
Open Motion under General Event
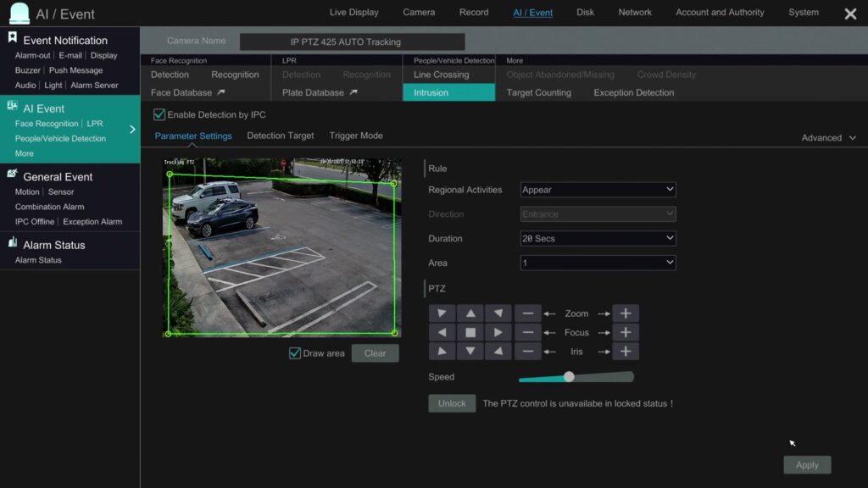27,192
